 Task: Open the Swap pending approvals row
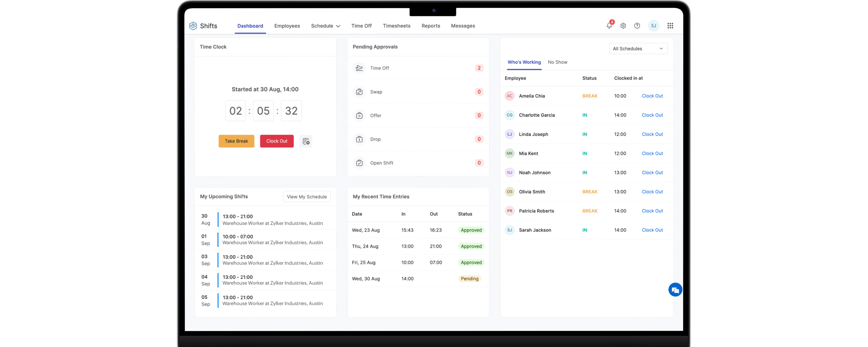418,92
